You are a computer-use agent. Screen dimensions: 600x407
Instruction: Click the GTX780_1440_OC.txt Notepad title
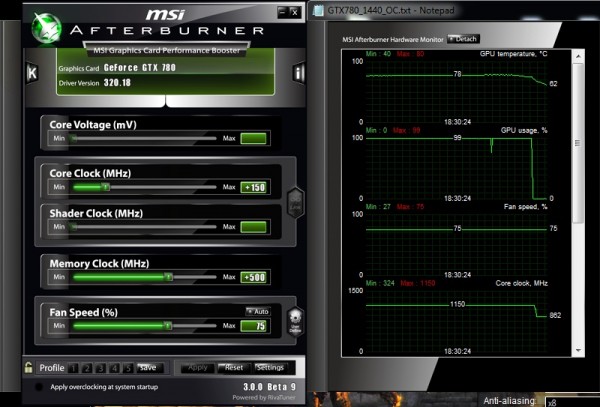point(391,10)
